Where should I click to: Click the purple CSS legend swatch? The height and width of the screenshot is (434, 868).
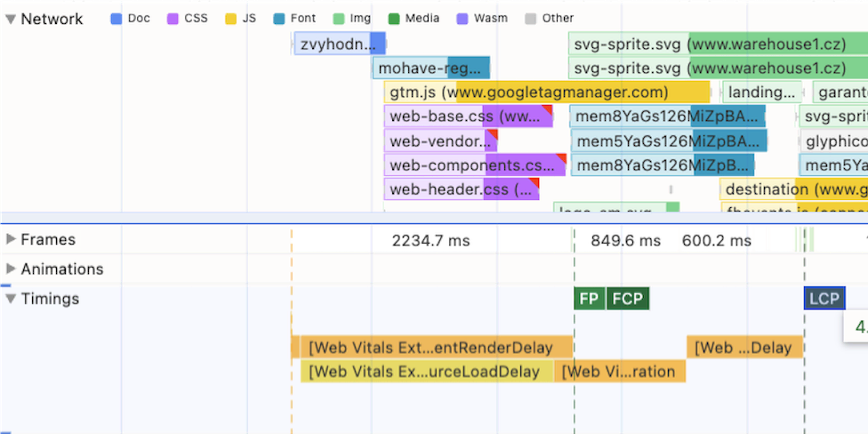173,19
